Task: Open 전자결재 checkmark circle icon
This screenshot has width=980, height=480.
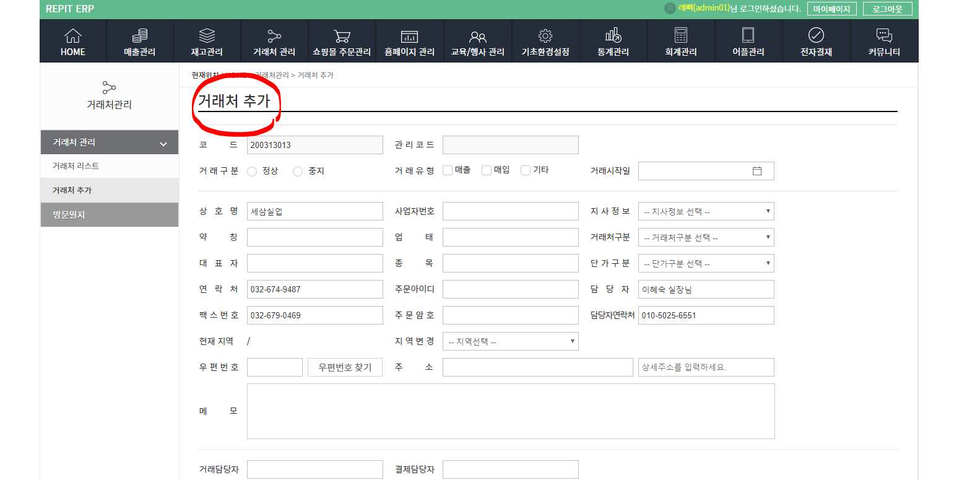Action: click(x=816, y=35)
